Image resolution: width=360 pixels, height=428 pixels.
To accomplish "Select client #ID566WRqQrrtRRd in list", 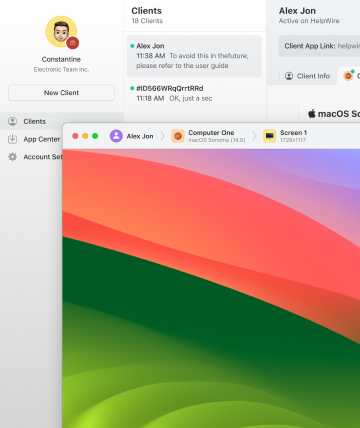I will pyautogui.click(x=194, y=93).
